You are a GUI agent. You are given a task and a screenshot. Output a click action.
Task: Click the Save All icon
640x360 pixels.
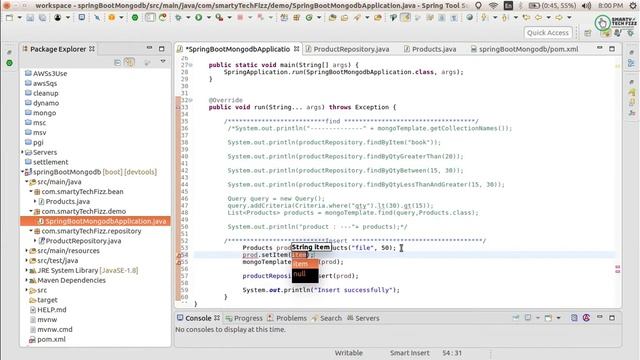click(42, 18)
